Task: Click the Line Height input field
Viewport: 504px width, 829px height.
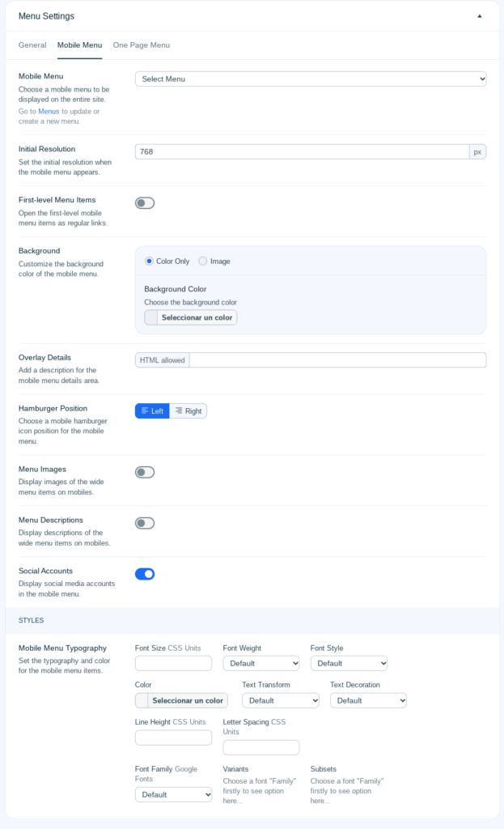Action: [173, 738]
